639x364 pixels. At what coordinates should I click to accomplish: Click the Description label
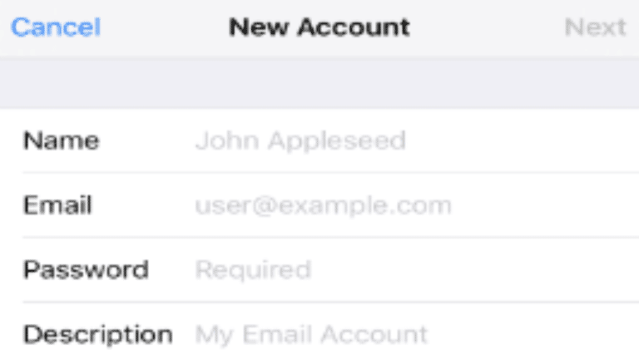click(97, 335)
